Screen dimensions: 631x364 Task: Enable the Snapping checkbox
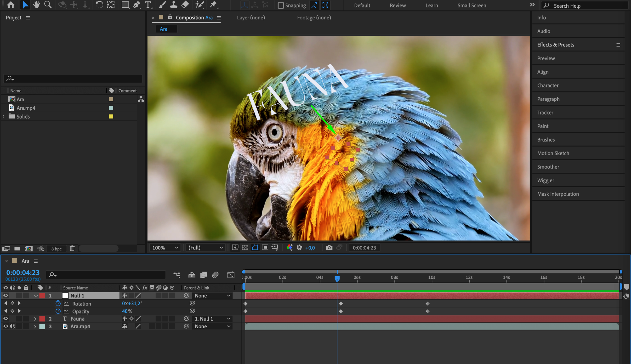click(x=281, y=6)
